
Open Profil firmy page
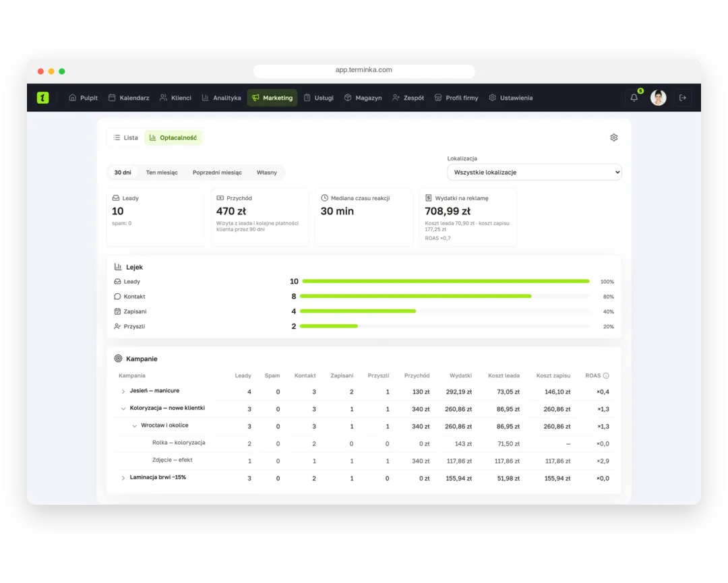coord(456,98)
